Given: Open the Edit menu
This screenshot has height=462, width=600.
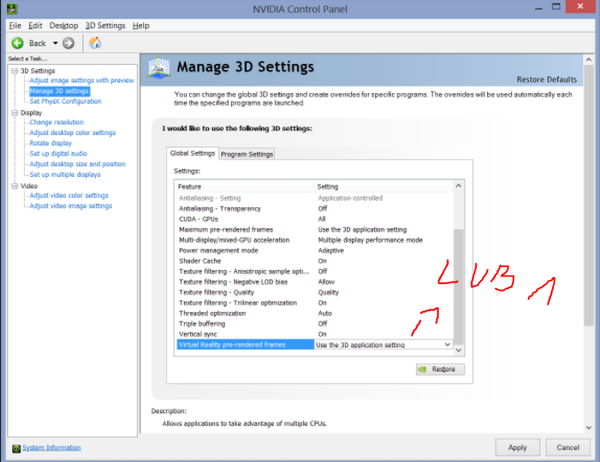Looking at the screenshot, I should click(35, 26).
